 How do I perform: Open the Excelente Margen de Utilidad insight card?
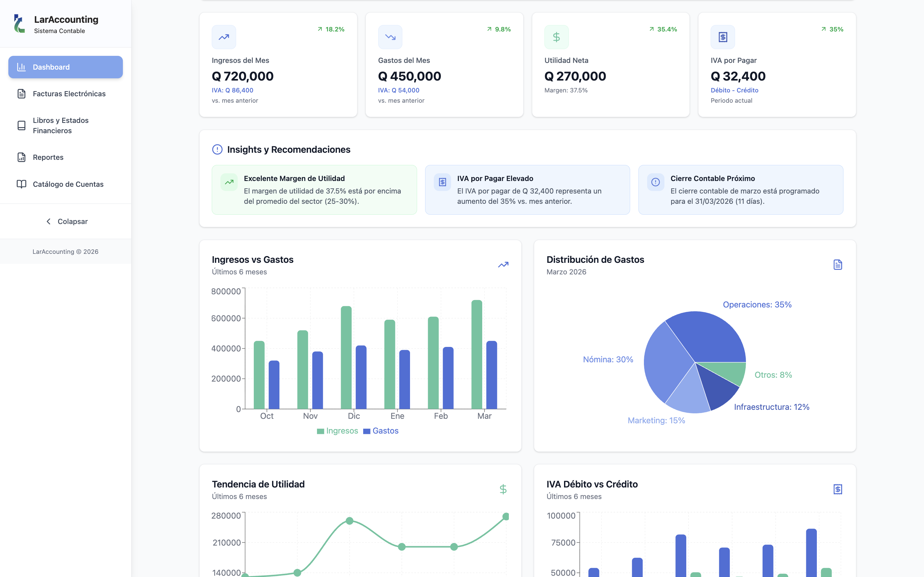coord(314,190)
